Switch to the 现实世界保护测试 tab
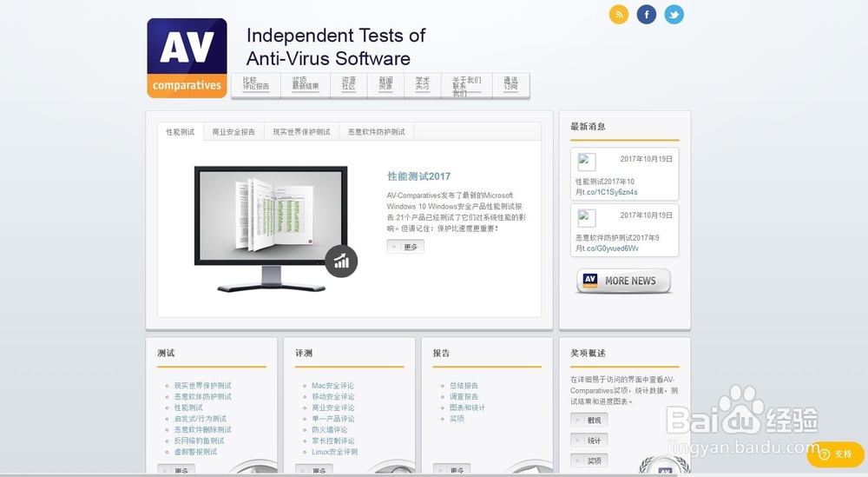This screenshot has height=477, width=868. click(302, 132)
